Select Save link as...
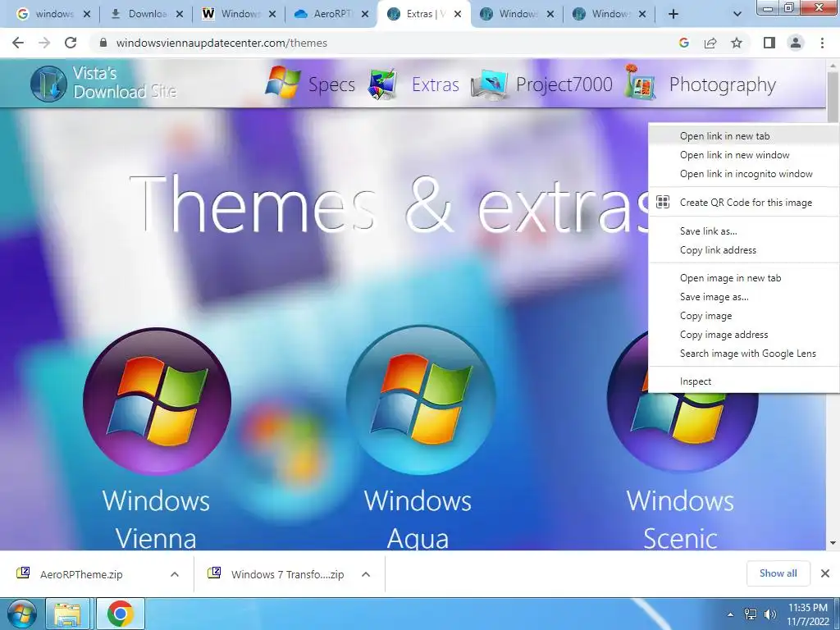 pyautogui.click(x=743, y=231)
